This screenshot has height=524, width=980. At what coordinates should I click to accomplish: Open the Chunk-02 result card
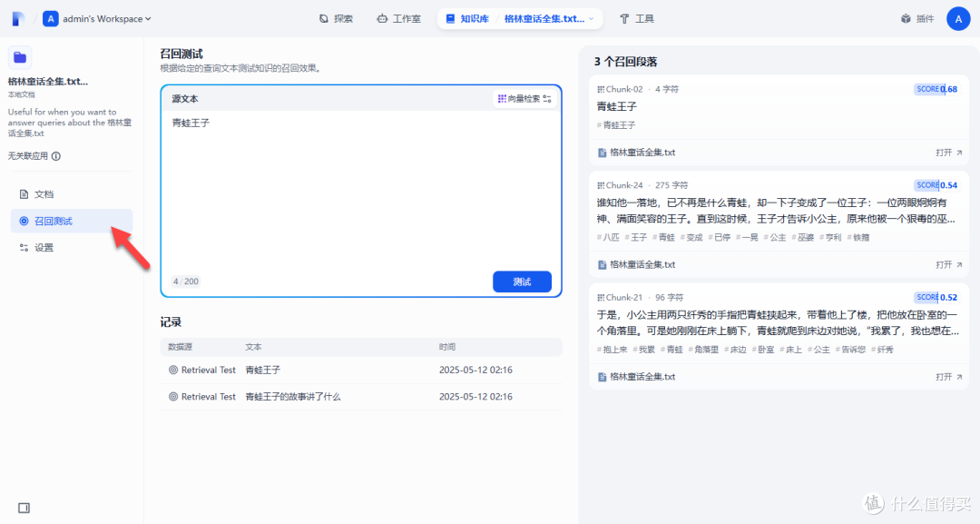pyautogui.click(x=779, y=121)
